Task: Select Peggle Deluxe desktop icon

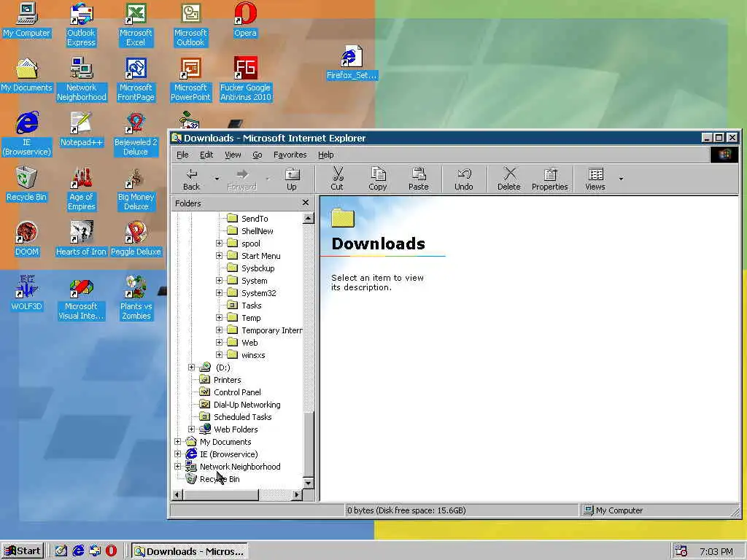Action: pos(136,239)
